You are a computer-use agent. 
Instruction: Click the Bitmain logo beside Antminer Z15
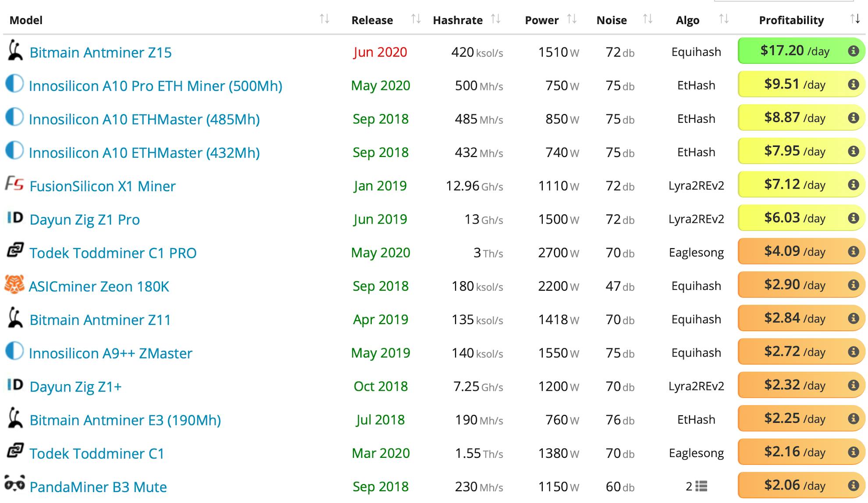15,51
